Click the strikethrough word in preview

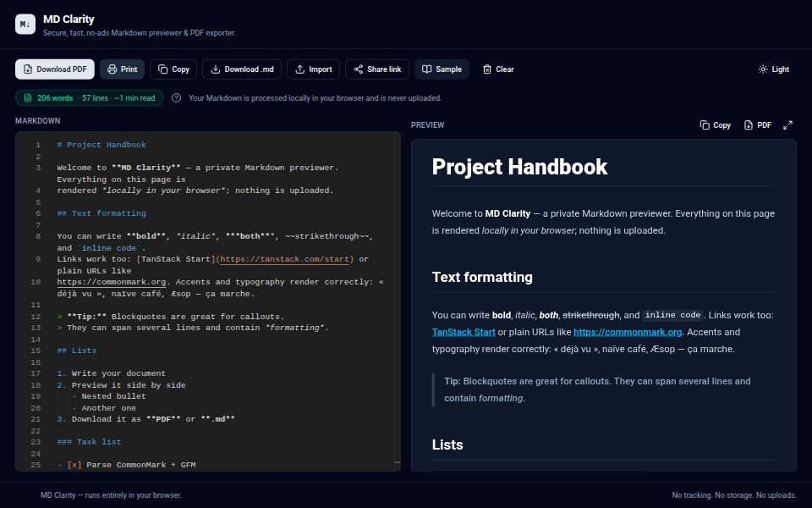591,315
